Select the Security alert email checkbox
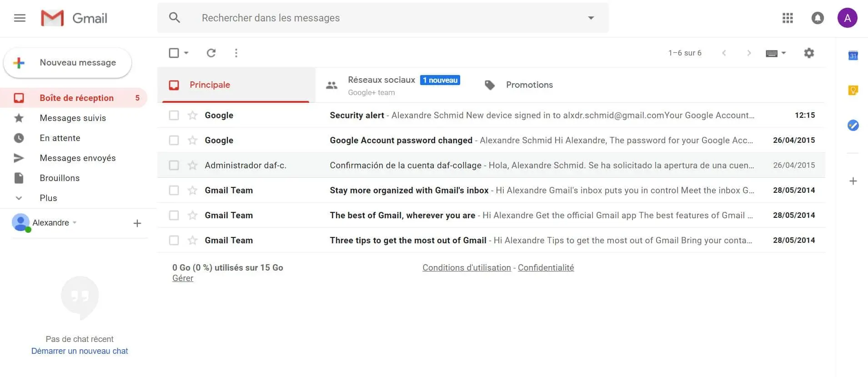 click(174, 115)
